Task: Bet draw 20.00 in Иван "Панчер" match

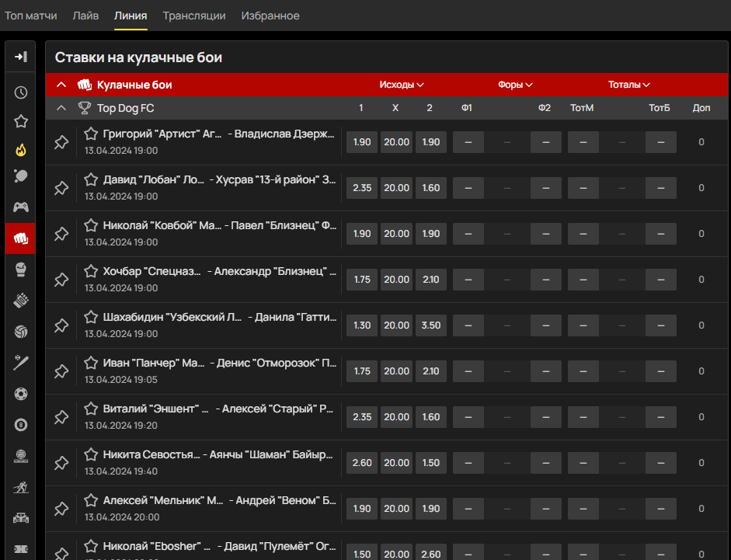Action: coord(396,371)
